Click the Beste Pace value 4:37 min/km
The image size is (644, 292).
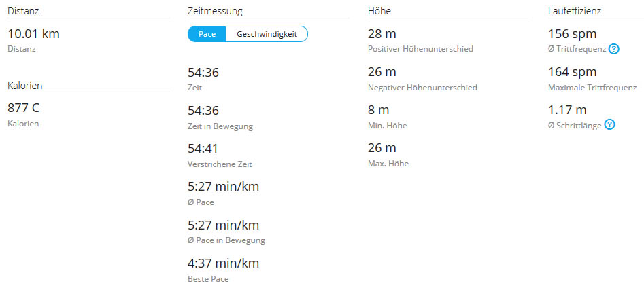(x=223, y=263)
